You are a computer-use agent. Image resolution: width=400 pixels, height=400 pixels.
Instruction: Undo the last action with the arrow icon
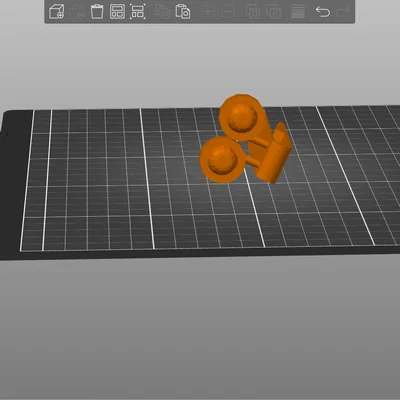pos(323,12)
